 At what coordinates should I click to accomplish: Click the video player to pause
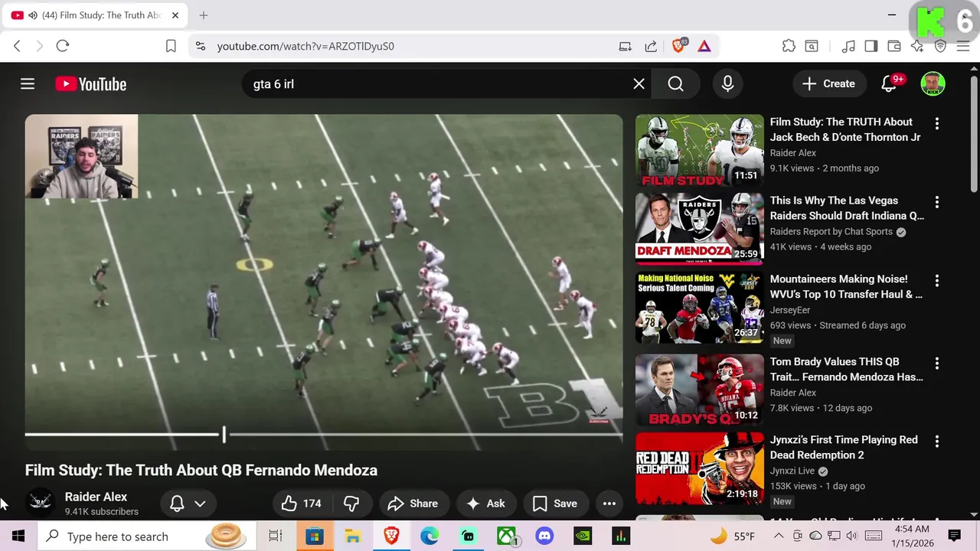(324, 282)
